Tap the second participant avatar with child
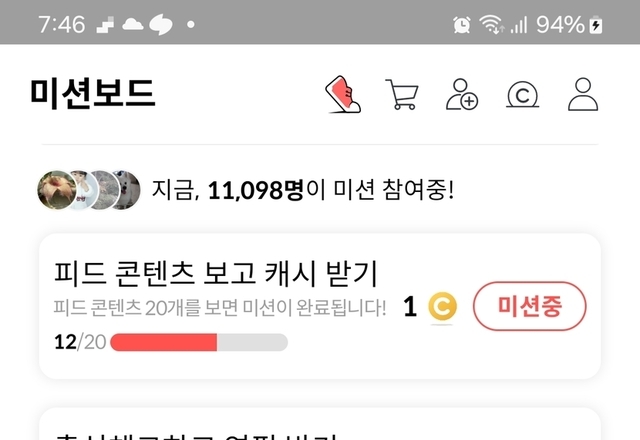The image size is (640, 440). tap(83, 190)
